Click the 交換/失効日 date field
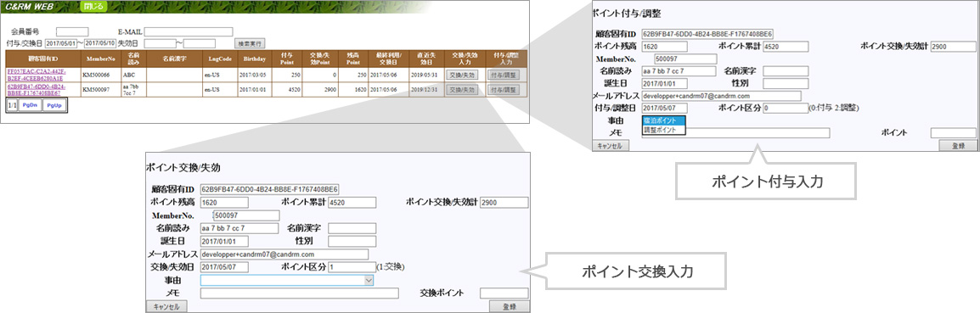Image resolution: width=980 pixels, height=313 pixels. point(224,266)
